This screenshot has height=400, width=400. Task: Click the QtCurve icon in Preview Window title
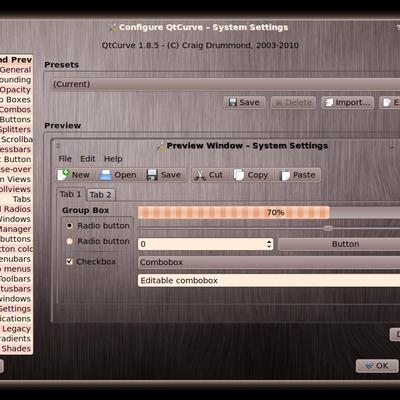click(161, 146)
